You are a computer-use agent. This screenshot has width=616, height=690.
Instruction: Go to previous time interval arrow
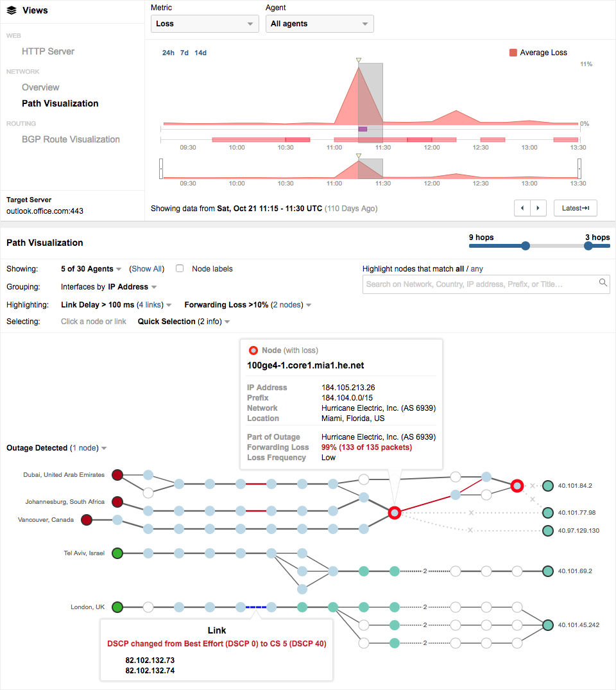522,208
